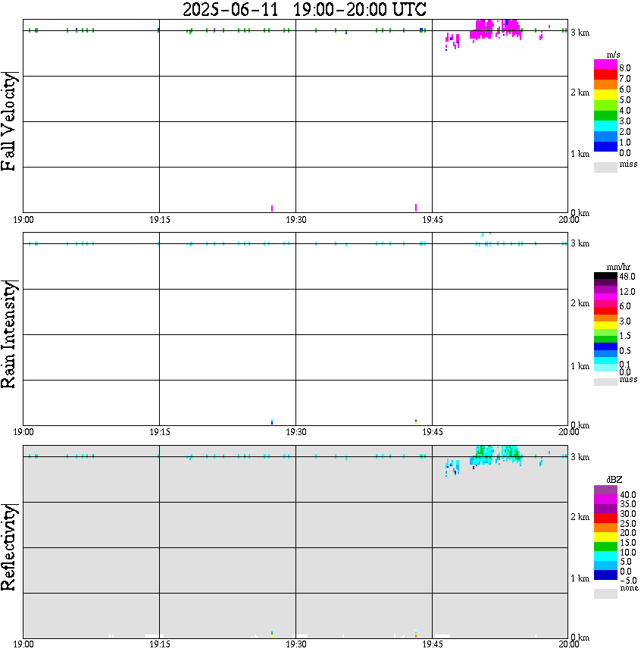
Task: Click the 'm/s' legend unit label
Action: [613, 55]
